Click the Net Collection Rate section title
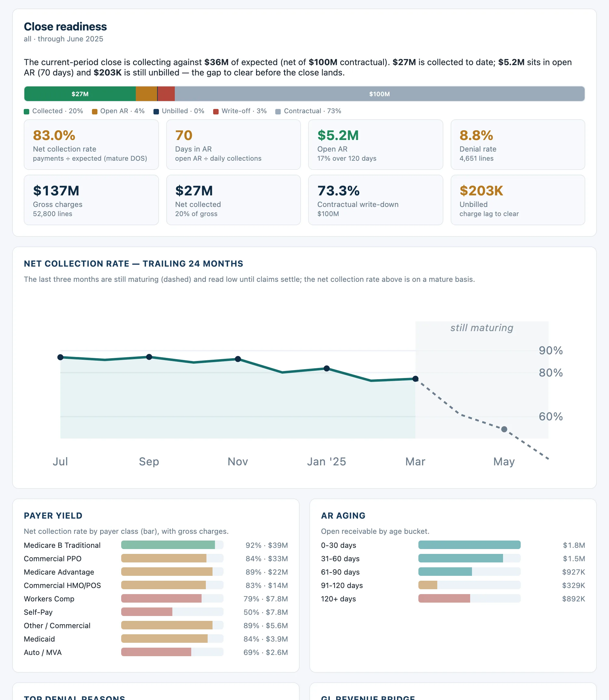609x700 pixels. (x=134, y=264)
